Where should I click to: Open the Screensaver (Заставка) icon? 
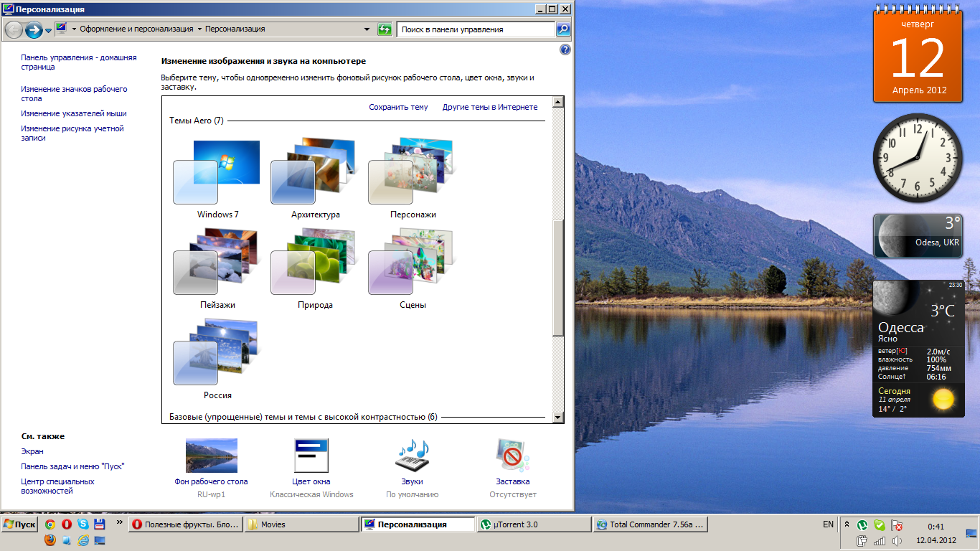click(x=512, y=456)
